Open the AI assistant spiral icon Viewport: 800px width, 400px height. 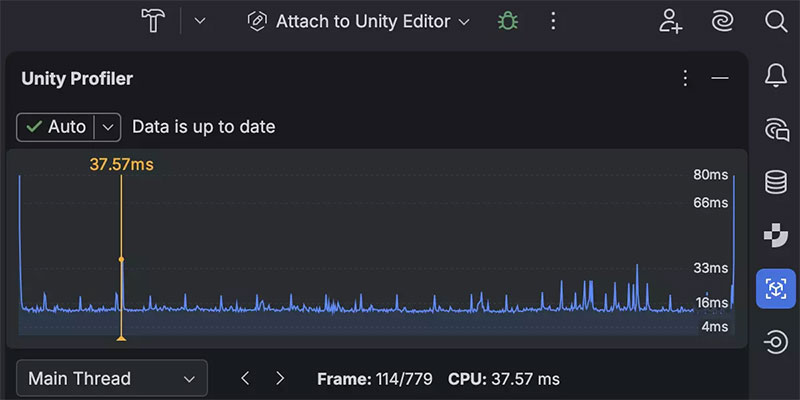click(x=722, y=21)
